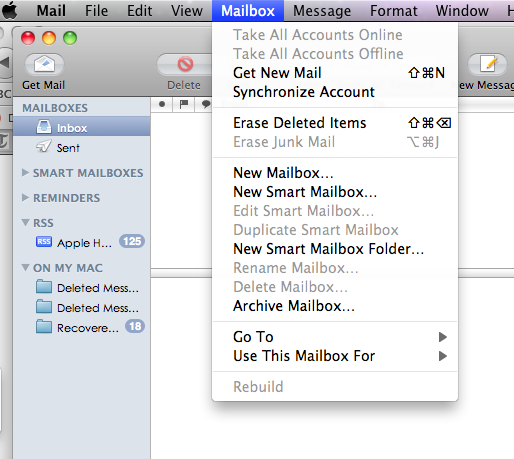Close the highlighted Mailbox menu
Image resolution: width=514 pixels, height=459 pixels.
tap(248, 11)
